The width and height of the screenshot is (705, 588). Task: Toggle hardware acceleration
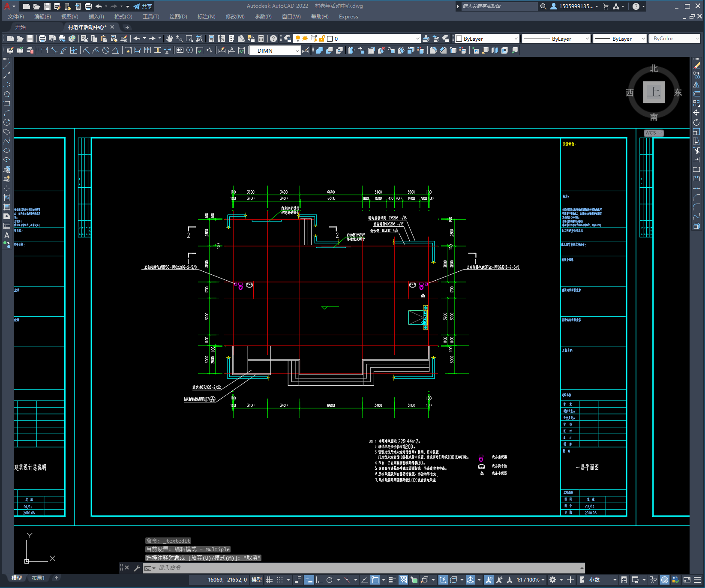[665, 580]
